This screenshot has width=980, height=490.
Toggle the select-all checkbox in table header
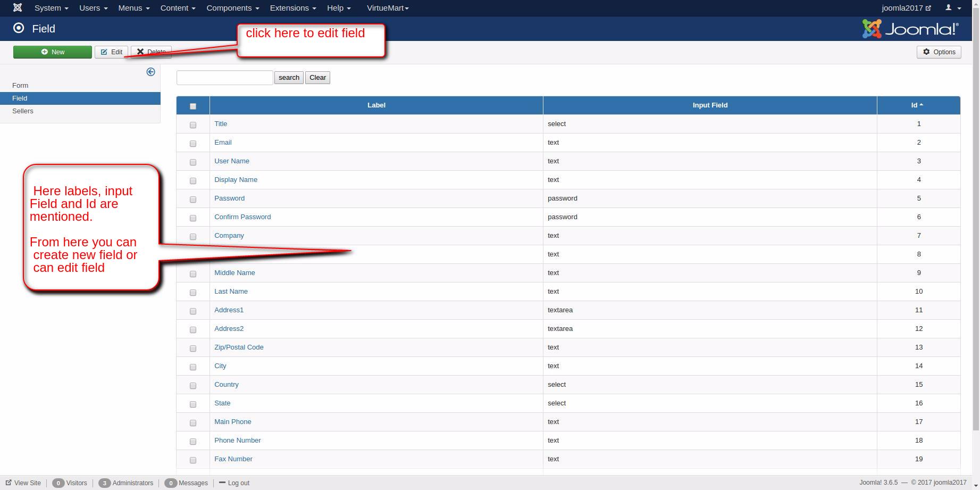(x=193, y=106)
